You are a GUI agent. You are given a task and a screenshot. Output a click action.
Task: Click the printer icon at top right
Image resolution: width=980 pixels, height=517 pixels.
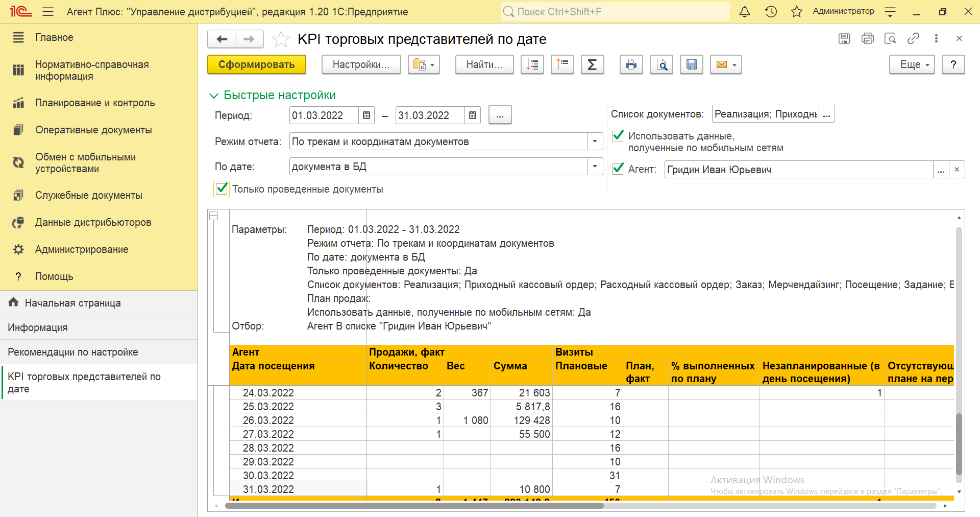[868, 38]
